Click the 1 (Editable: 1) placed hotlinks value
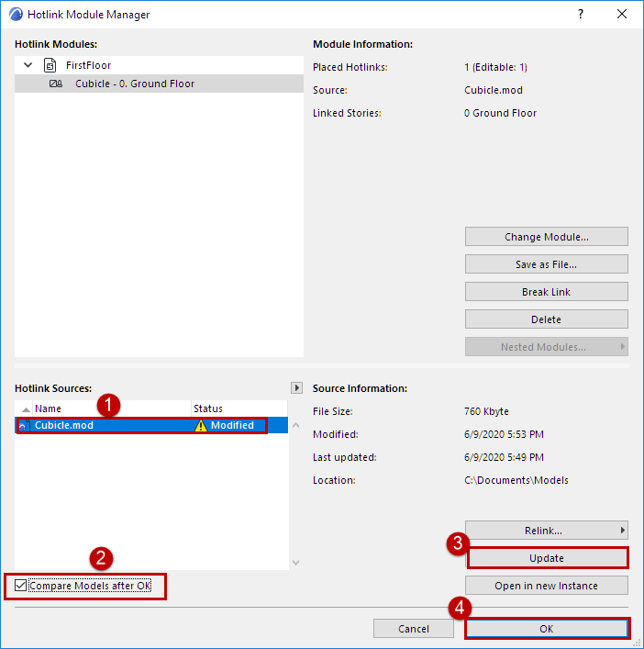Viewport: 644px width, 649px height. point(495,67)
